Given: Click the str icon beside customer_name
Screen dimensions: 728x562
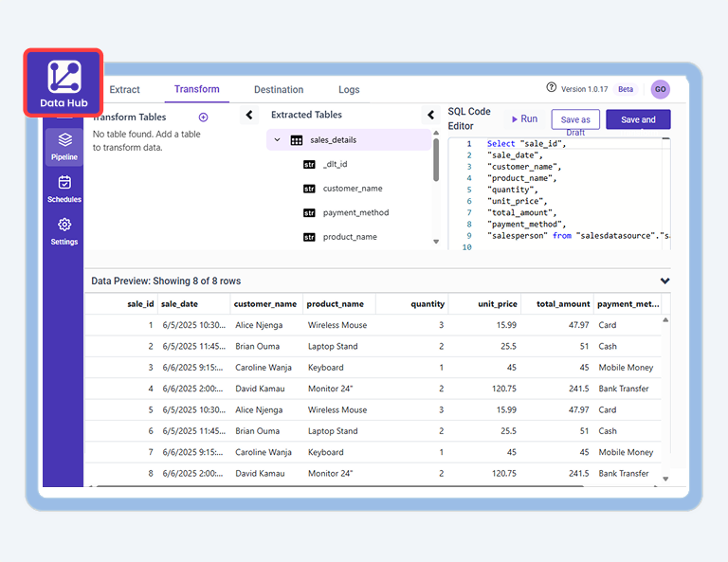Looking at the screenshot, I should pyautogui.click(x=309, y=189).
